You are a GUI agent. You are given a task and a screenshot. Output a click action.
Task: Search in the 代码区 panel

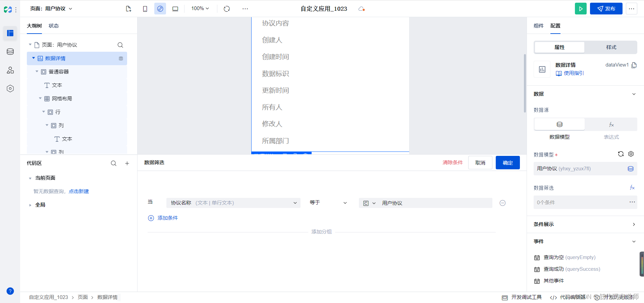pos(114,163)
